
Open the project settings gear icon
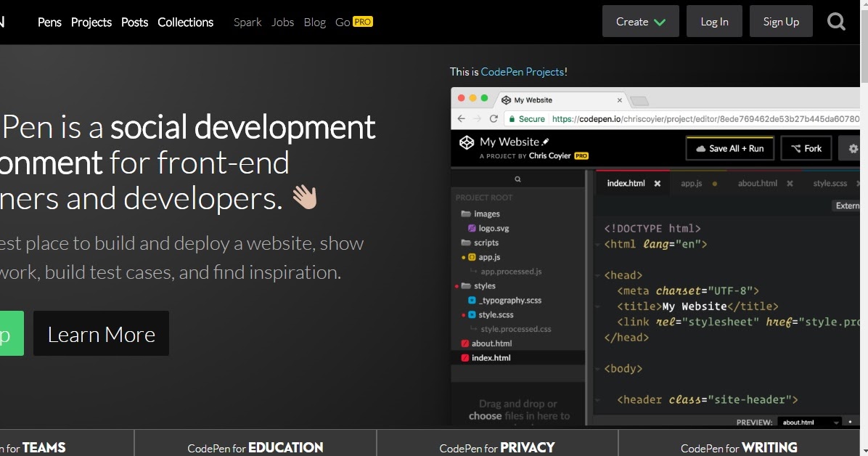(x=853, y=149)
